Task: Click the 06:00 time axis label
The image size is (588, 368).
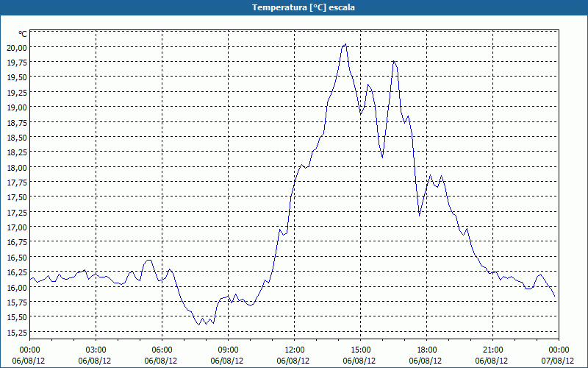Action: (162, 350)
